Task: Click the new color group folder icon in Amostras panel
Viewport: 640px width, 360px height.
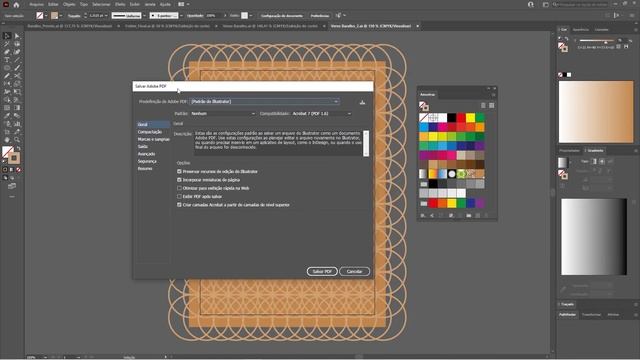Action: point(469,215)
